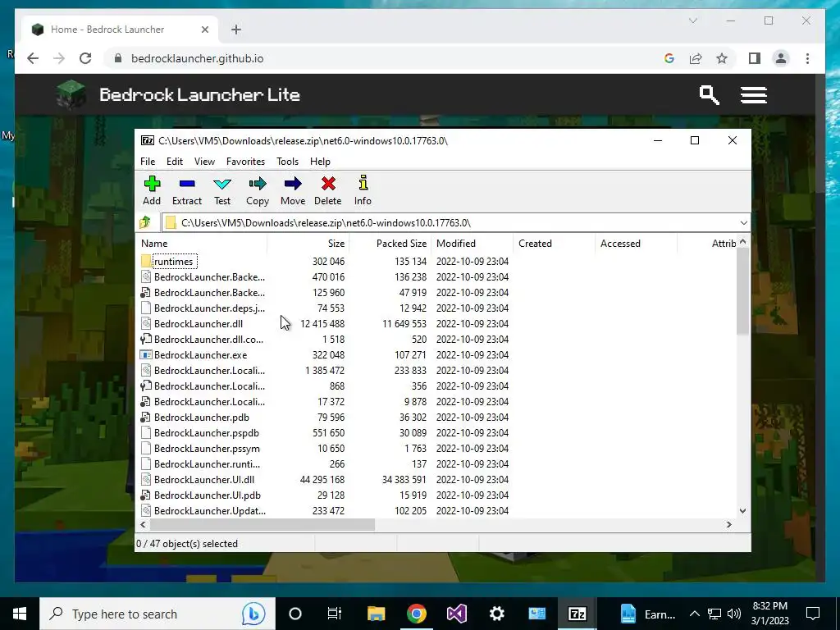Click the Copy toolbar icon

point(257,184)
